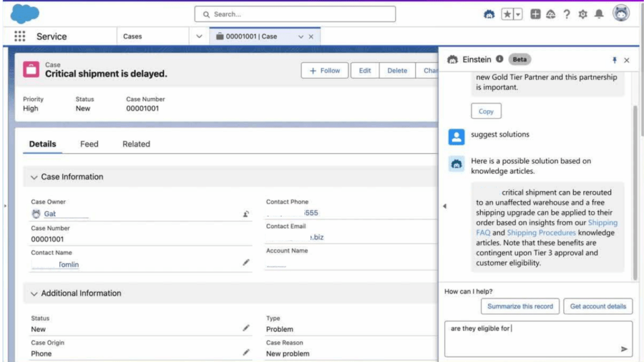Image resolution: width=644 pixels, height=362 pixels.
Task: Click the Einstein bot avatar in chat
Action: [x=457, y=164]
